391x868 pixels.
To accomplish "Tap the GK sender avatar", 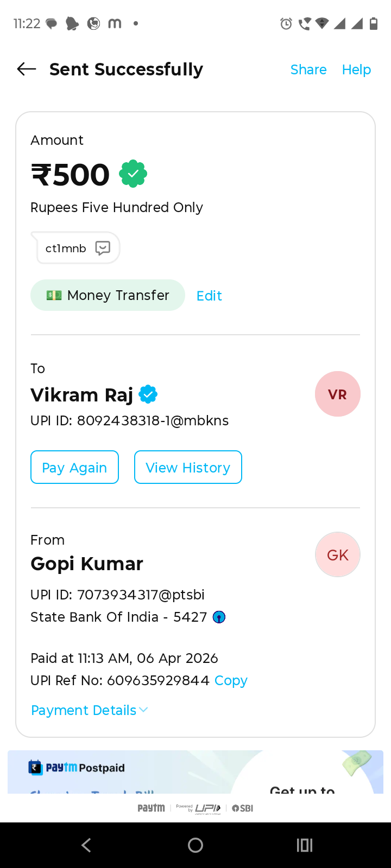I will point(337,554).
